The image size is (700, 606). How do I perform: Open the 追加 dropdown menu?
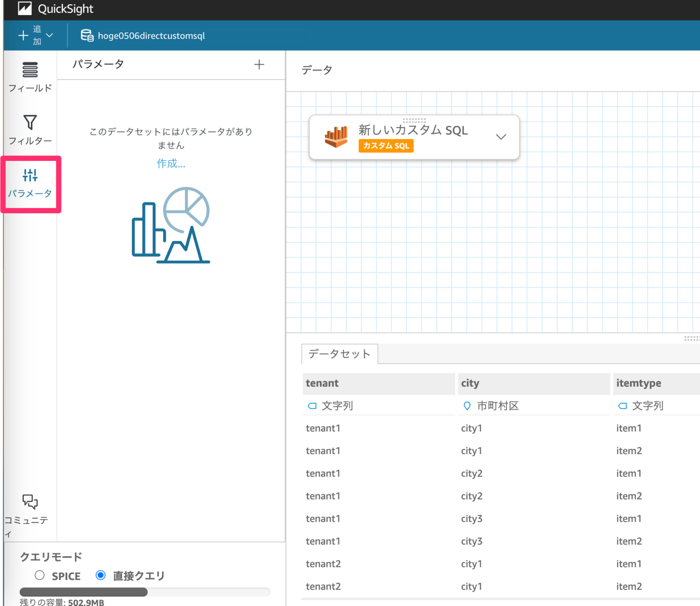(x=35, y=35)
